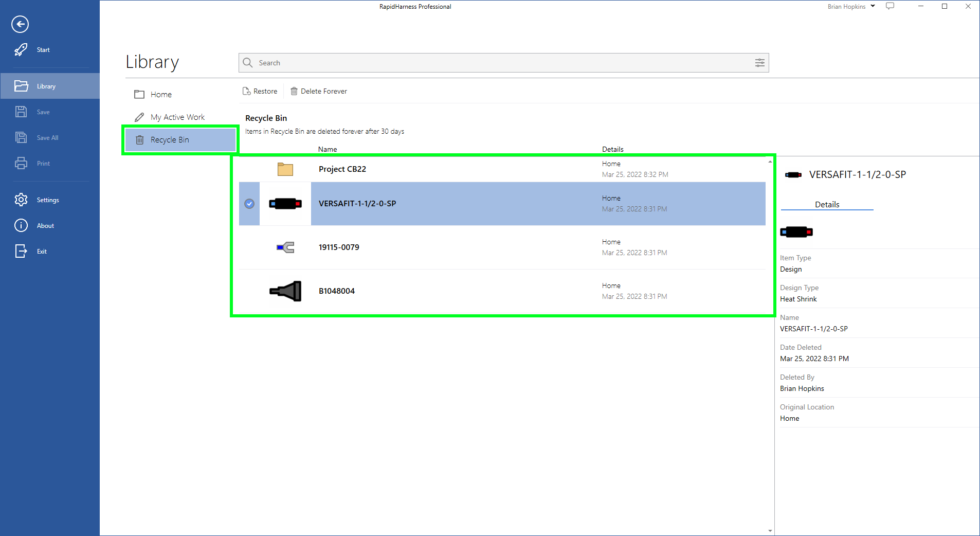The height and width of the screenshot is (536, 980).
Task: Click the Date Deleted value in details panel
Action: click(814, 359)
